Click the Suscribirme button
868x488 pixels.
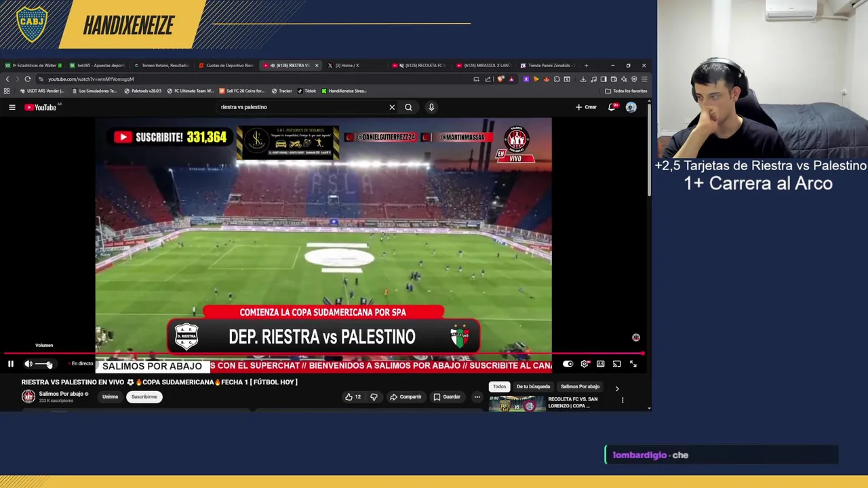point(144,396)
